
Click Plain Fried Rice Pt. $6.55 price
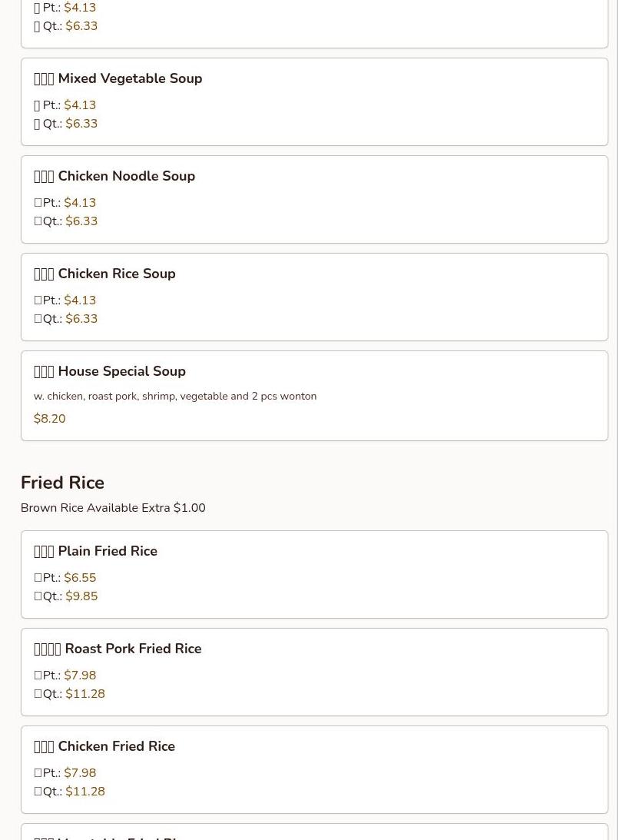coord(80,578)
